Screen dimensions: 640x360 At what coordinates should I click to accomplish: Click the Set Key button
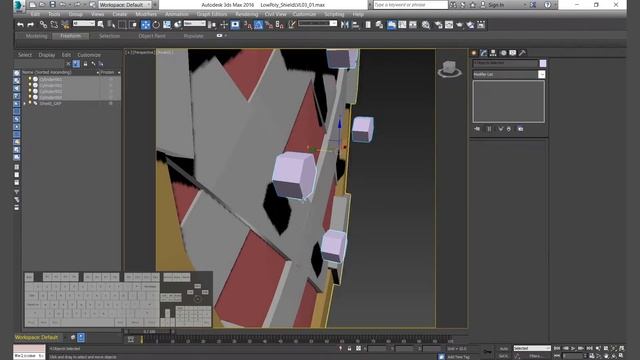click(504, 356)
